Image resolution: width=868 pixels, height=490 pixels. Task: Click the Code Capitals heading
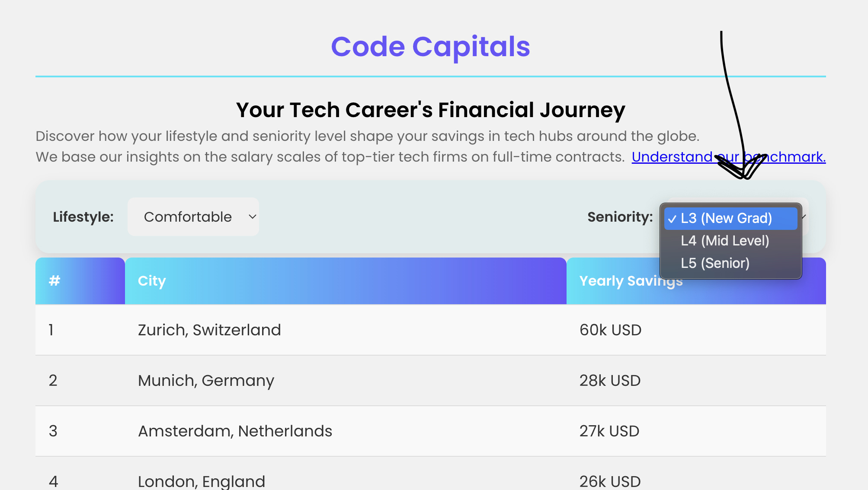[x=430, y=47]
